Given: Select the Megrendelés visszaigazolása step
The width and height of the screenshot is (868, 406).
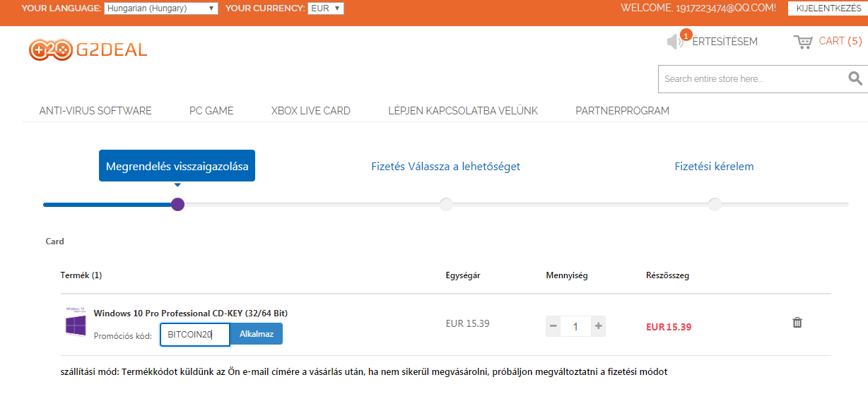Looking at the screenshot, I should 177,166.
